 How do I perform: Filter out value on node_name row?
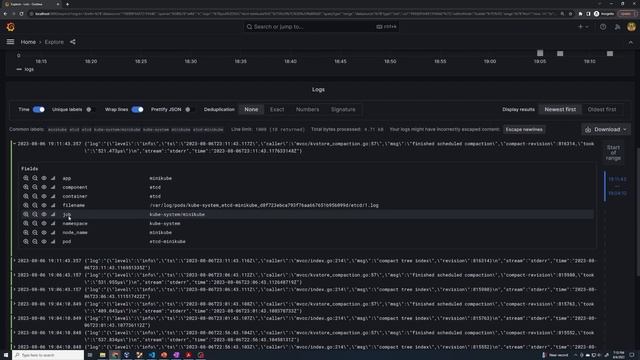pos(35,233)
